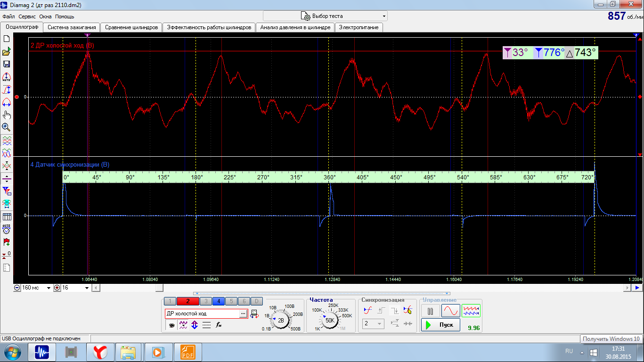Image resolution: width=644 pixels, height=362 pixels.
Task: Switch to the Электропитание tab
Action: tap(359, 27)
